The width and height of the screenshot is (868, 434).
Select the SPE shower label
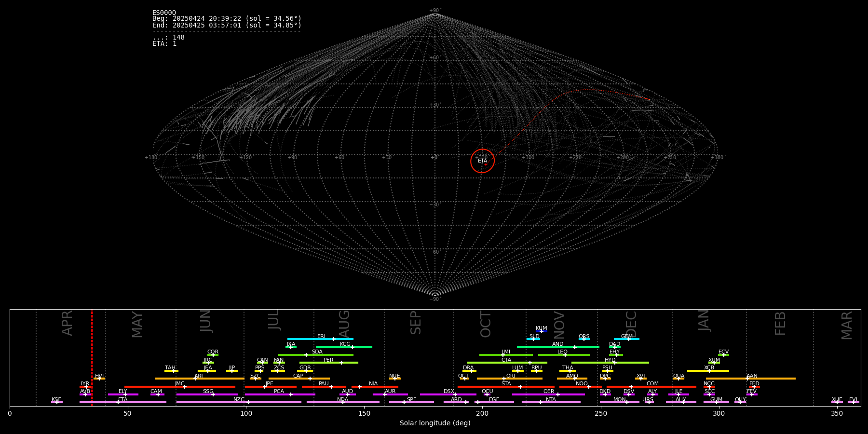point(411,400)
